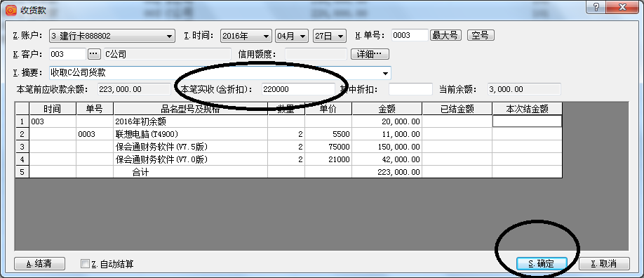
Task: Click the amount cell 20,000.00
Action: 387,121
